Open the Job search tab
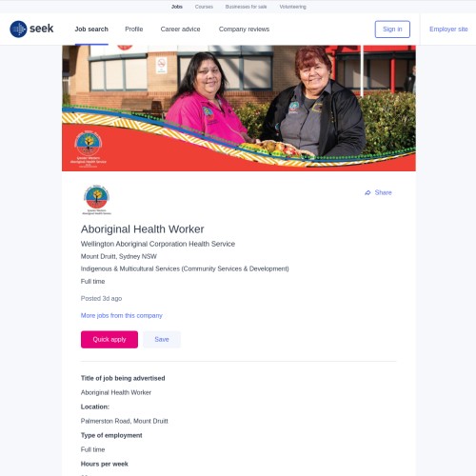Viewport: 476px width, 476px height. click(x=91, y=30)
